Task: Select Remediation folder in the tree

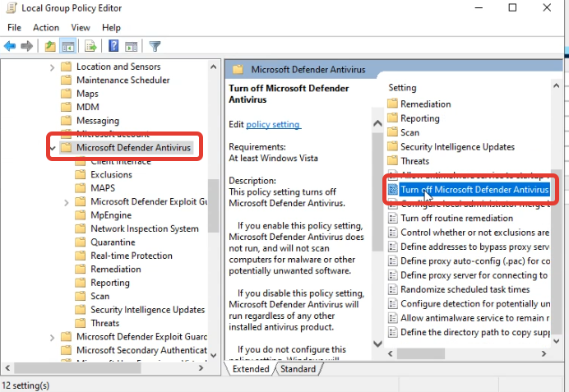Action: point(116,269)
